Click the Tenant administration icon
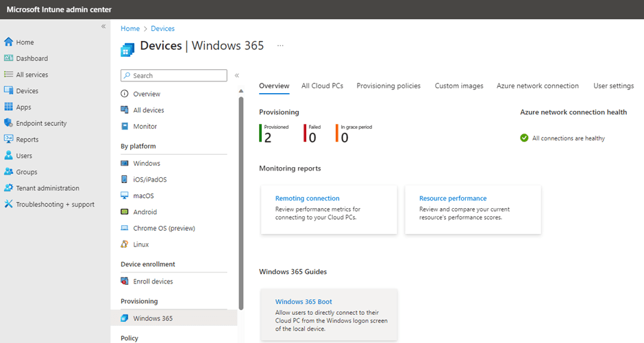 point(8,188)
